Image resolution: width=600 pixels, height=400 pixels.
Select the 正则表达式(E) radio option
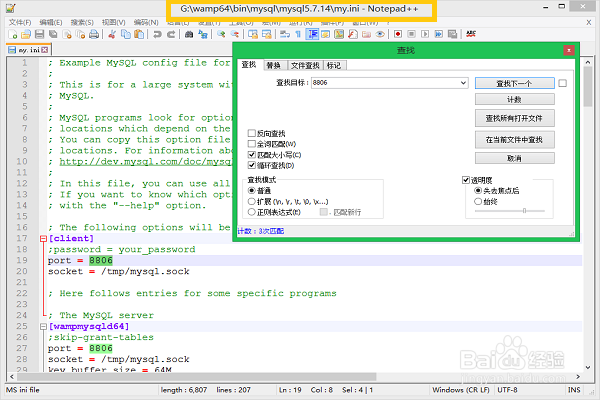tap(251, 212)
